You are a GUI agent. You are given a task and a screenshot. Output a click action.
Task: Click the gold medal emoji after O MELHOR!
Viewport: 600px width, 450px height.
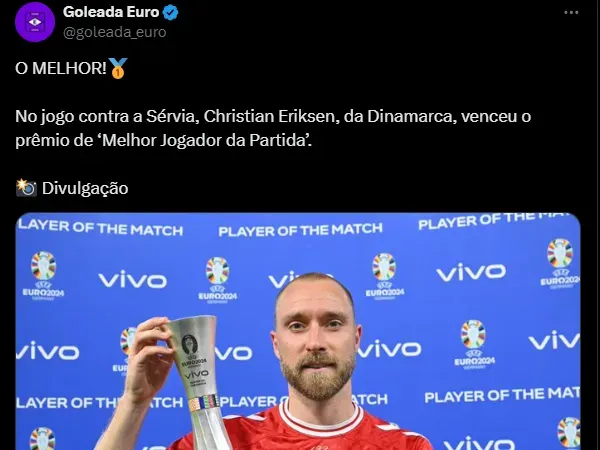click(118, 68)
